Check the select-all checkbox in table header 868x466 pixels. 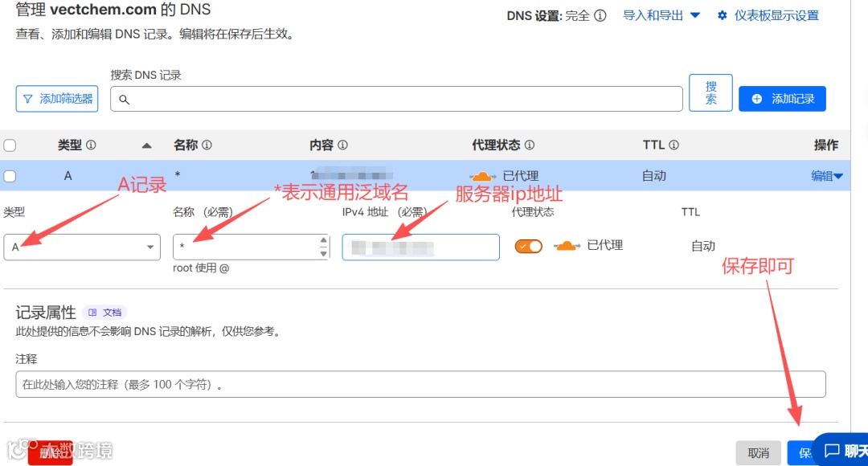[10, 145]
